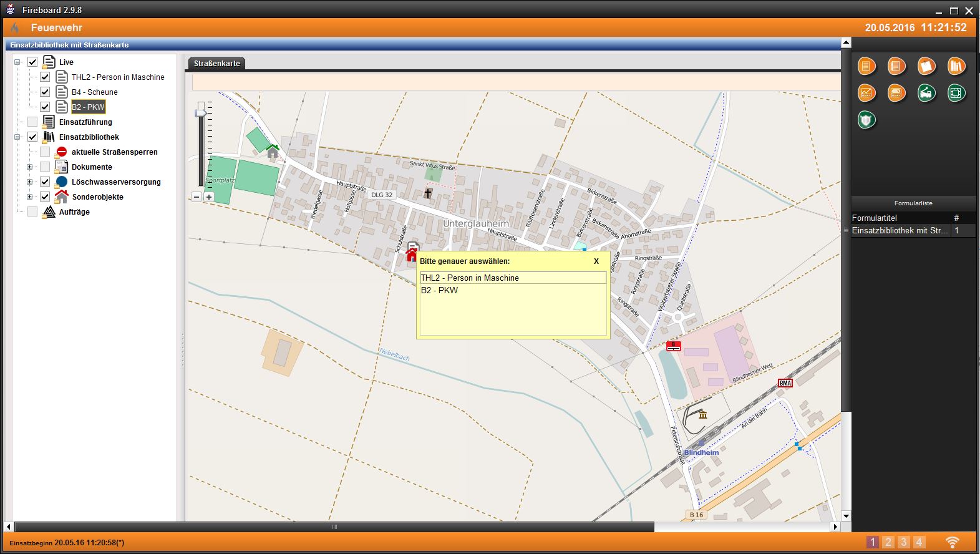This screenshot has height=554, width=980.
Task: Click the red no-entry Straßensperren icon
Action: tap(61, 152)
